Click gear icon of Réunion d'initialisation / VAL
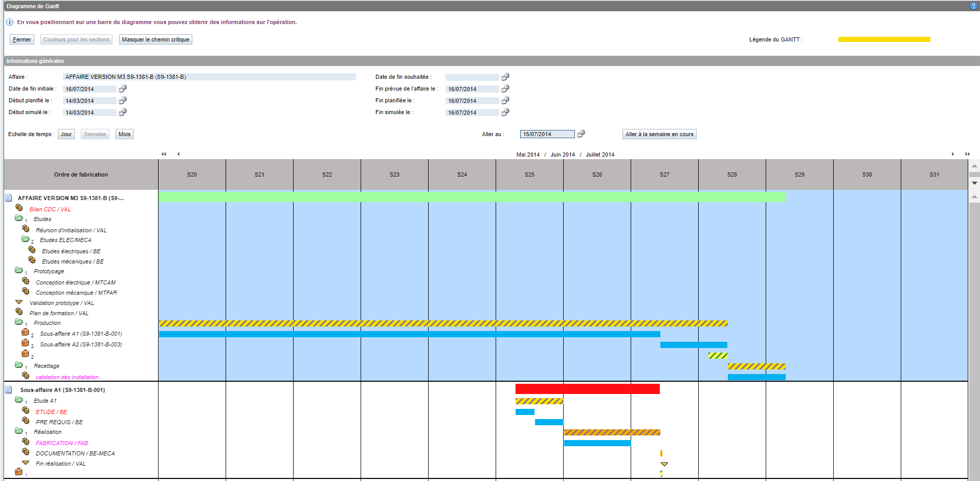 click(26, 229)
